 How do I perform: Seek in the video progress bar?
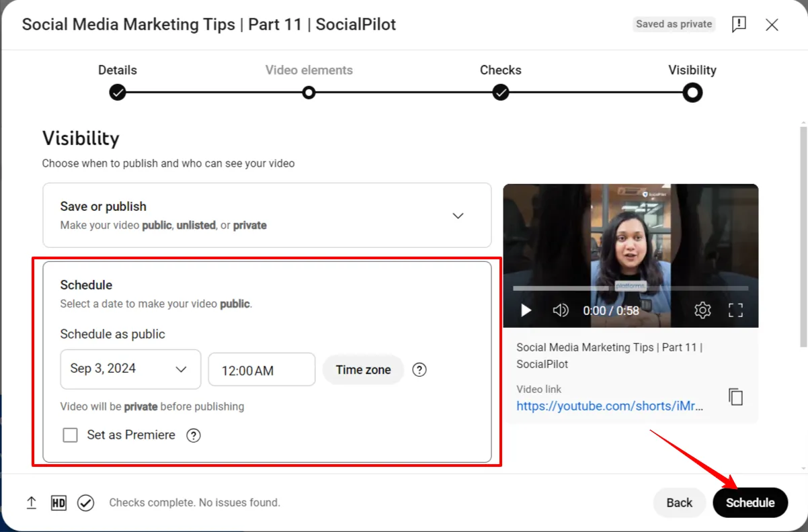click(x=631, y=288)
